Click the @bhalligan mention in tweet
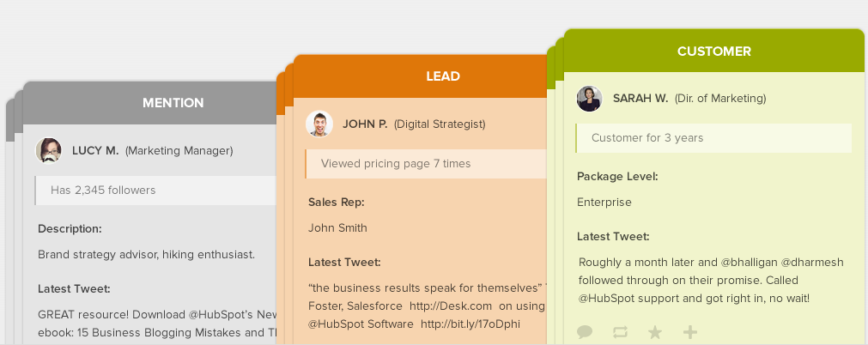This screenshot has width=868, height=345. point(732,262)
